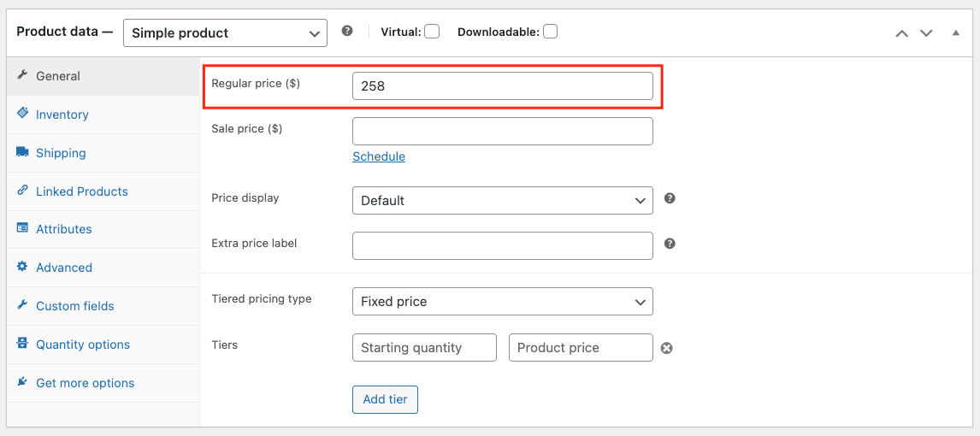The width and height of the screenshot is (980, 436).
Task: Focus the Extra price label field
Action: pos(503,245)
